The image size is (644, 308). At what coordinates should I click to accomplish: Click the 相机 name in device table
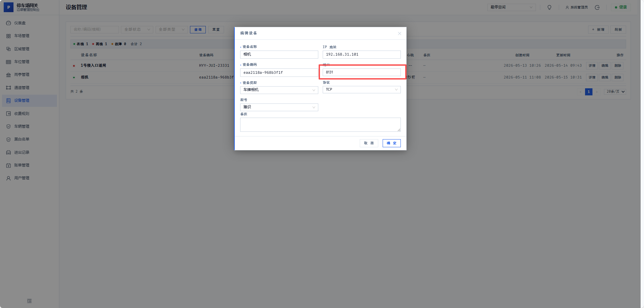coord(85,78)
